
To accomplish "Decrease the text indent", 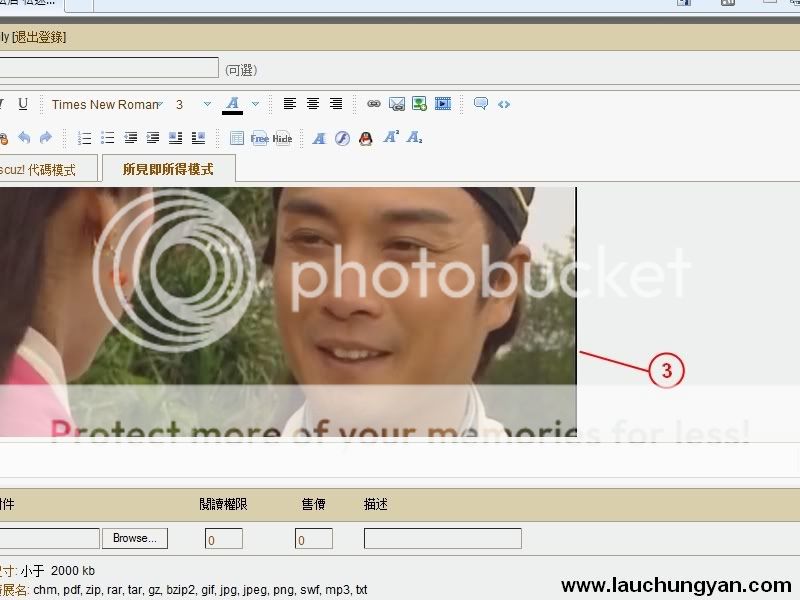I will [x=131, y=138].
